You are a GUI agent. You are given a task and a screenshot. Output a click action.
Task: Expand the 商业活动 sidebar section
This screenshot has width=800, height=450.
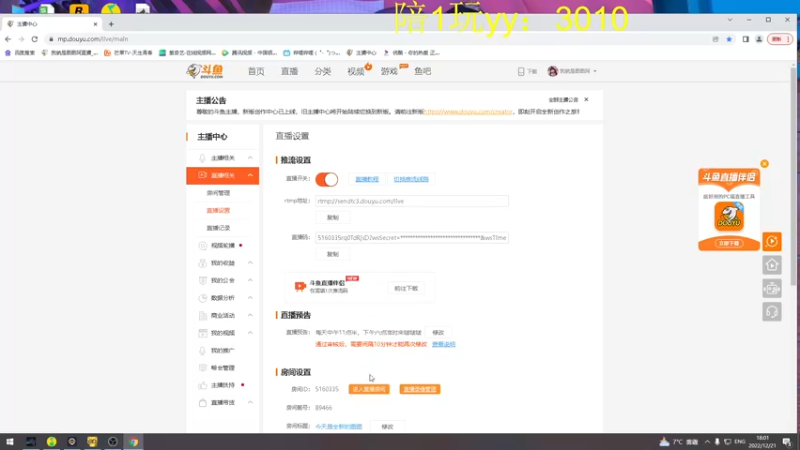[x=250, y=315]
